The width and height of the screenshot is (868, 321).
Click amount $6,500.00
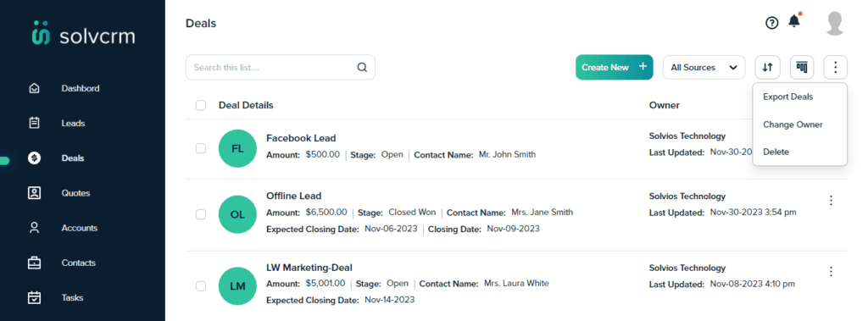(326, 212)
